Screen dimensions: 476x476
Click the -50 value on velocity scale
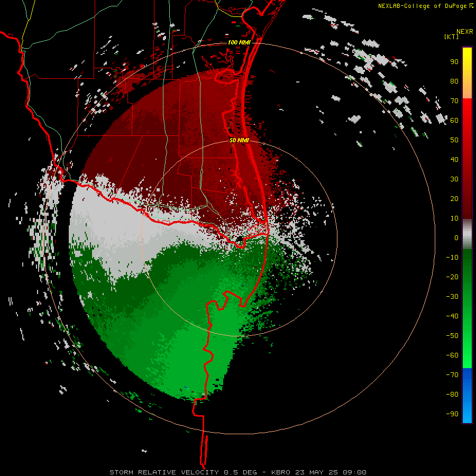coord(452,336)
